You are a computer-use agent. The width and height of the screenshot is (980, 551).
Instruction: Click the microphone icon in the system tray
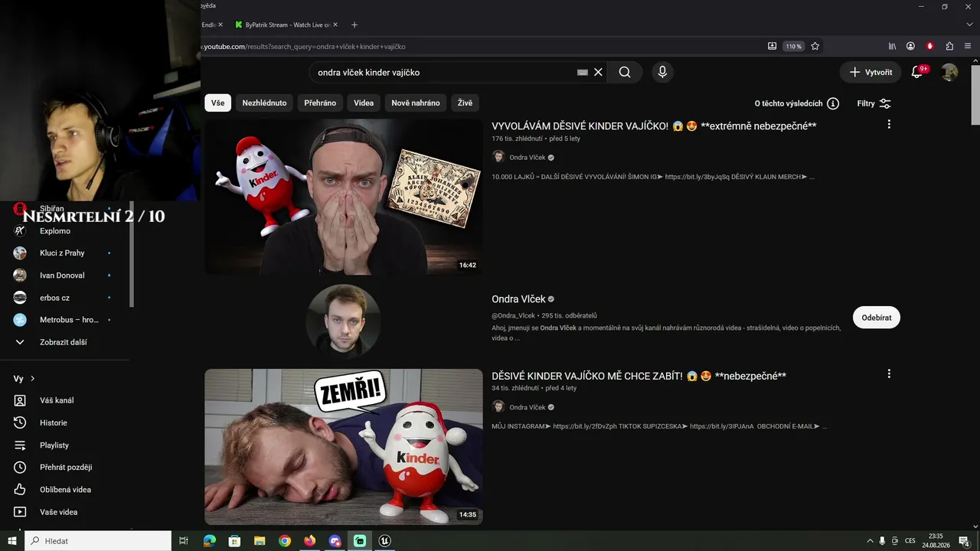[x=882, y=541]
